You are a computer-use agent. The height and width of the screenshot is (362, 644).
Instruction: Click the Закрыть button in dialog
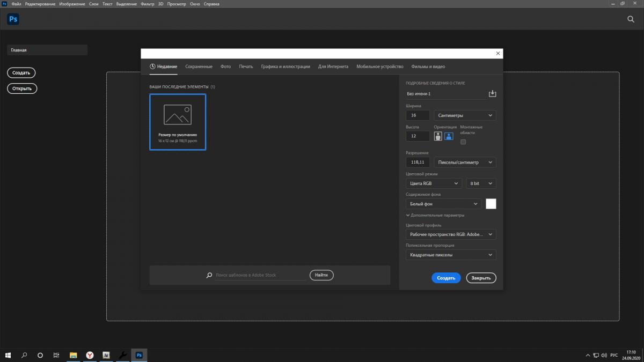pyautogui.click(x=481, y=278)
